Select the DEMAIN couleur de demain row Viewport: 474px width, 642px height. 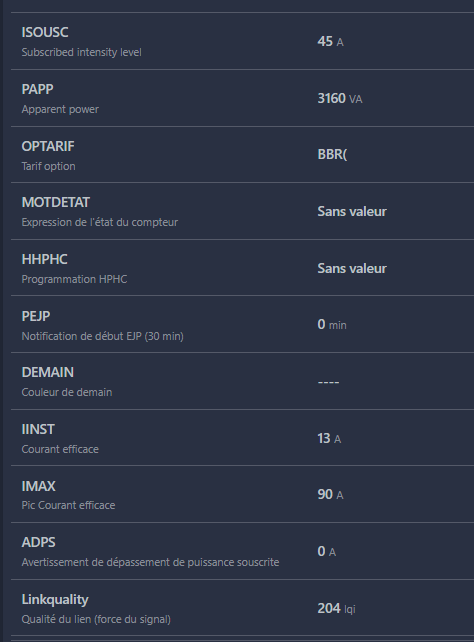pos(242,381)
